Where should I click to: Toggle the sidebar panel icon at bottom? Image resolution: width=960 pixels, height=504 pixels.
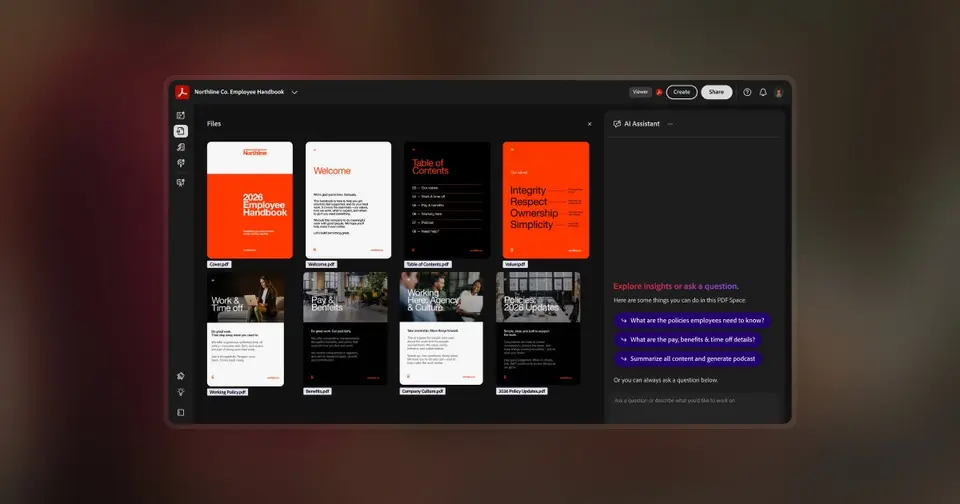click(x=181, y=413)
